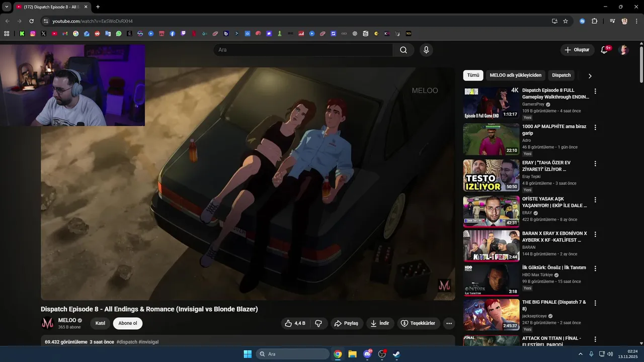
Task: Open options for THE BIG FINALE video
Action: (595, 303)
